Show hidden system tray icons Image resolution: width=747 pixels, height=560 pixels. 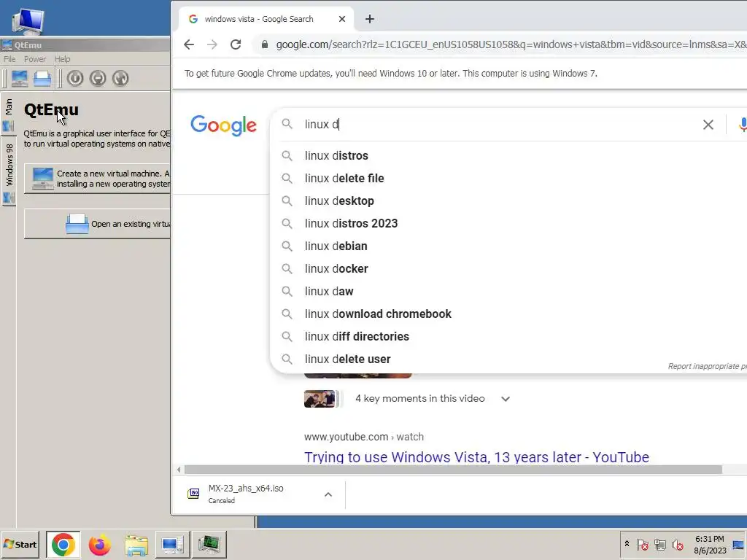tap(627, 544)
